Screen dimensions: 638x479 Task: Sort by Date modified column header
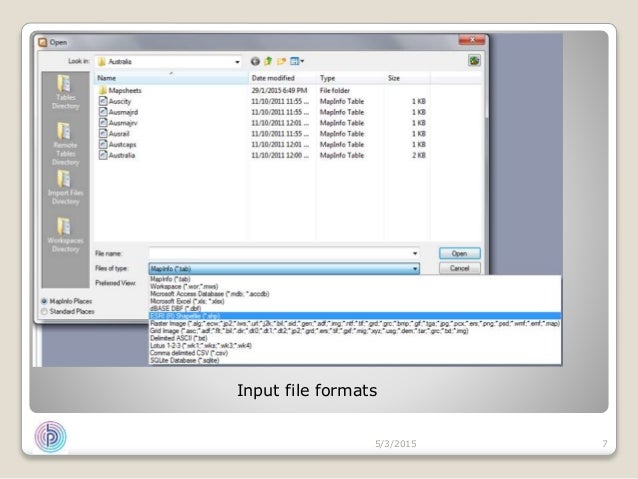click(282, 78)
